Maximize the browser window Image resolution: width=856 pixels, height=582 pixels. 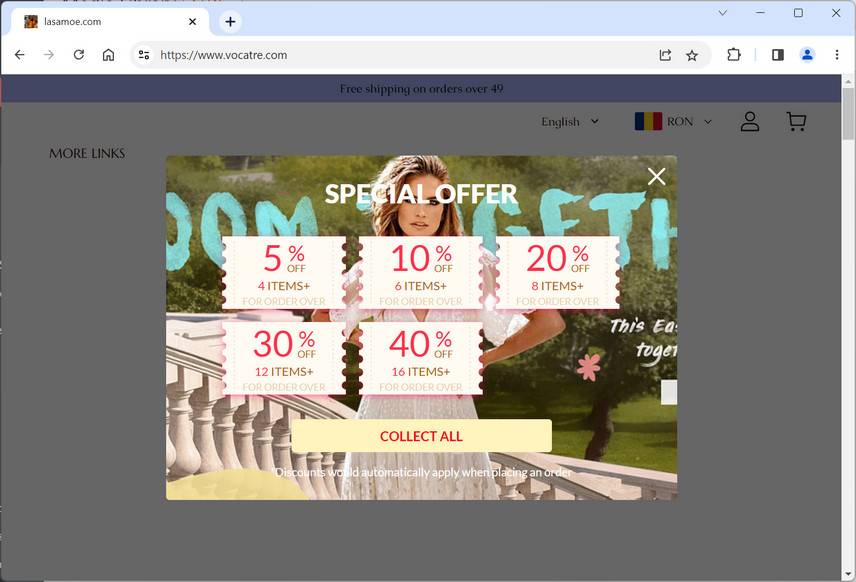click(x=798, y=13)
